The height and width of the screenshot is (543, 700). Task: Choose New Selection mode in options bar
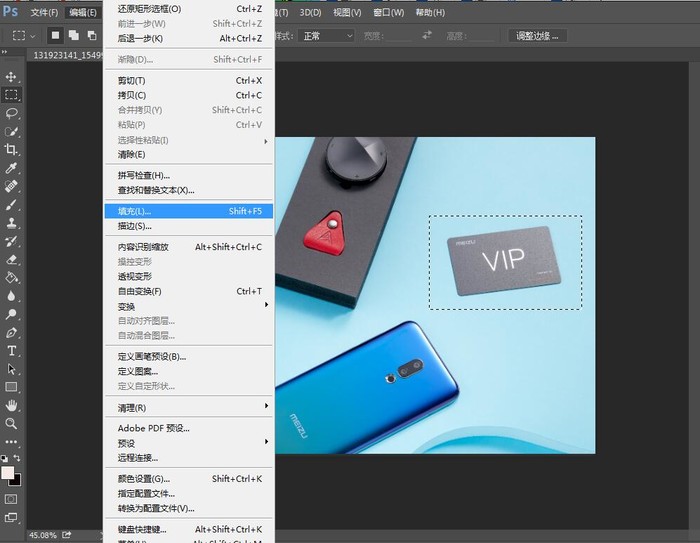55,35
